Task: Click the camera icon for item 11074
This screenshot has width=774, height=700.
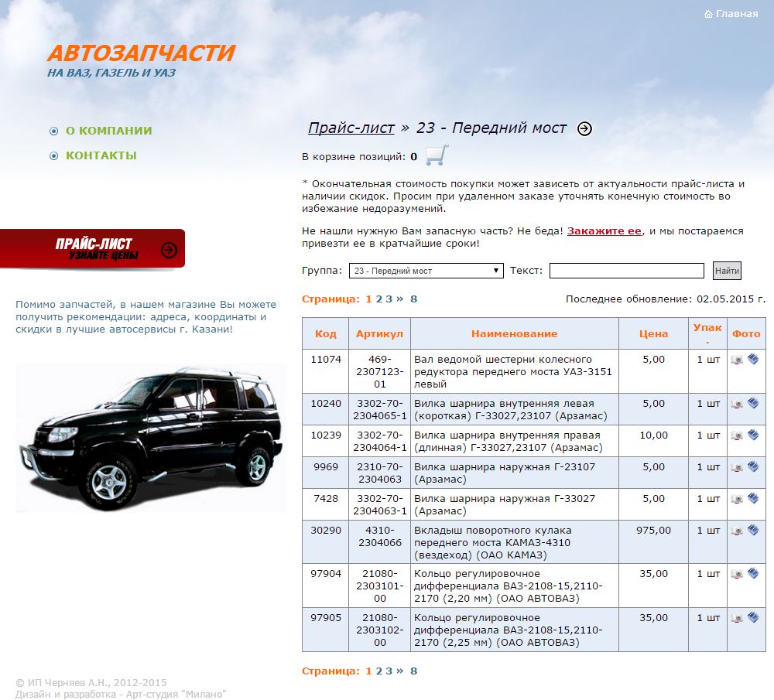Action: coord(737,360)
